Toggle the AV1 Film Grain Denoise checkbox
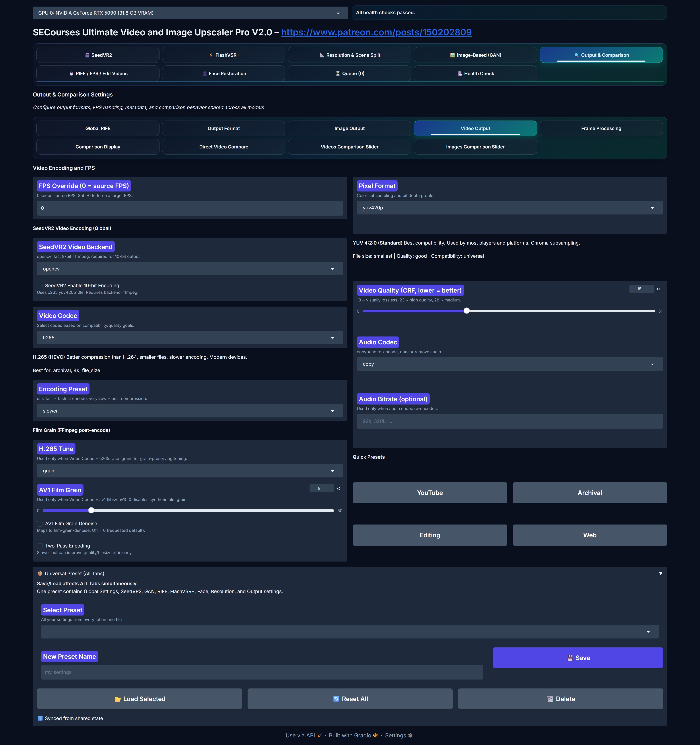Image resolution: width=700 pixels, height=745 pixels. 40,524
